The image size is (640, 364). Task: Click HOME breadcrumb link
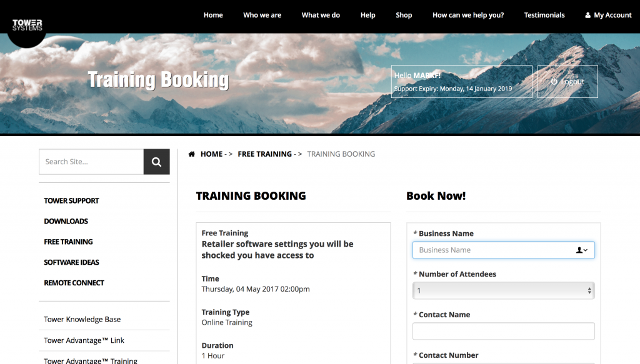pyautogui.click(x=211, y=154)
